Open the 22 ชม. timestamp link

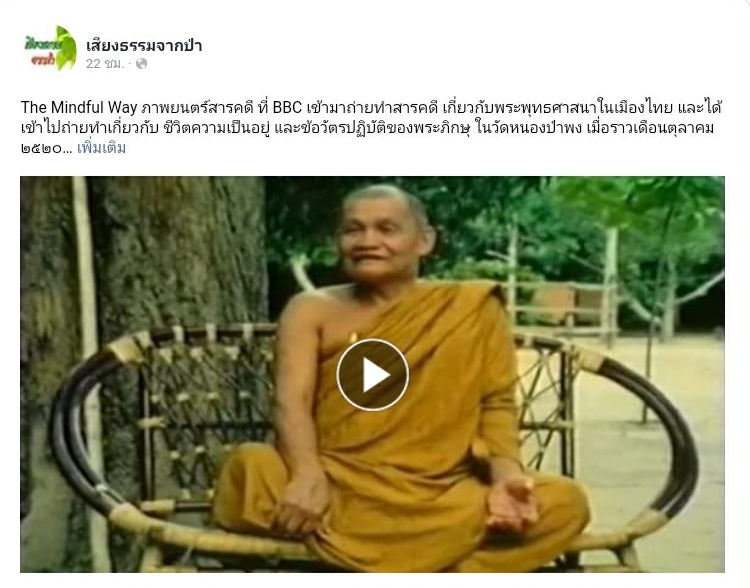click(105, 64)
